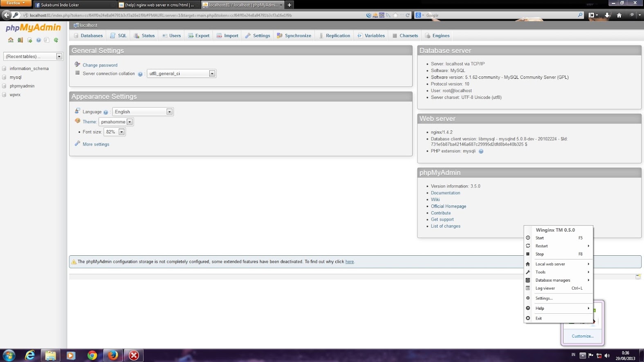Open the Windows Explorer folder icon in taskbar
This screenshot has height=362, width=644.
point(50,355)
